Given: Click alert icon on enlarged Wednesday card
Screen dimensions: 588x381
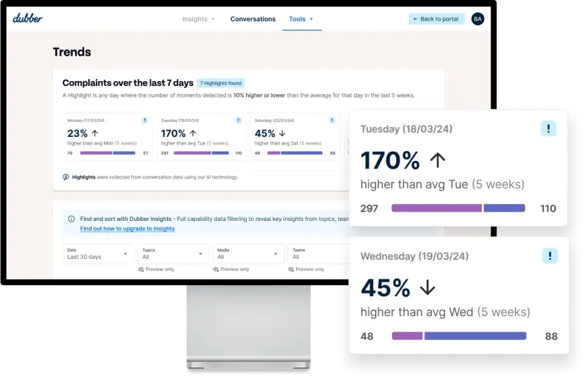Looking at the screenshot, I should click(x=549, y=256).
